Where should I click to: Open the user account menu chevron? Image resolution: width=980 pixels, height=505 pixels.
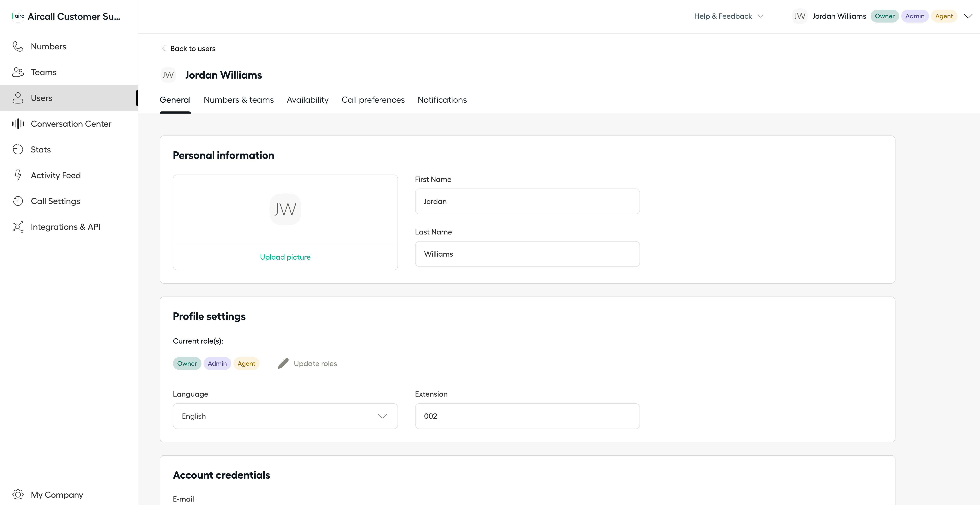(x=968, y=16)
